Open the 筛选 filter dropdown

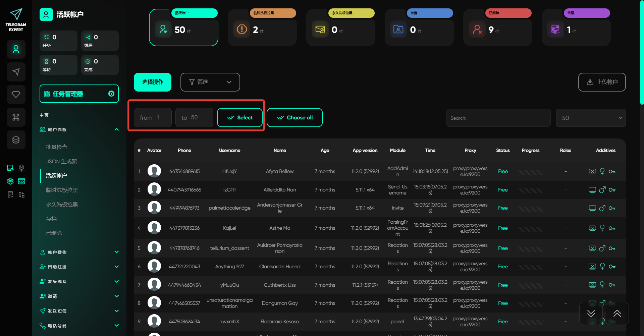[210, 82]
